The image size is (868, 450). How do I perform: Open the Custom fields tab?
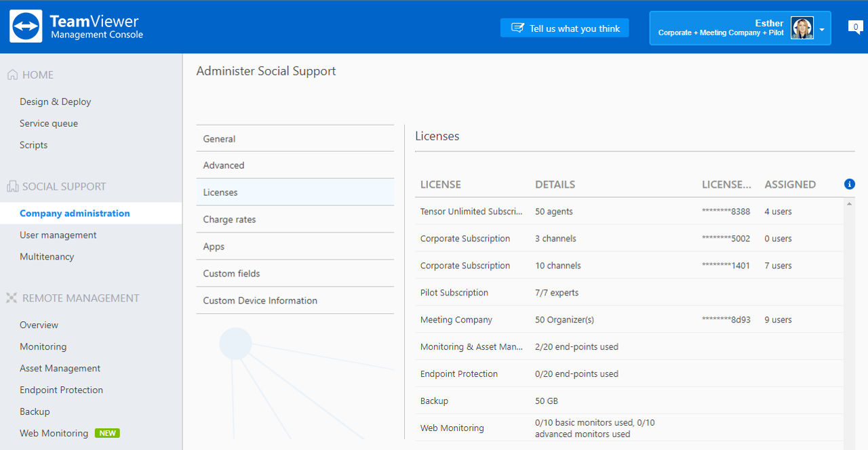click(295, 274)
